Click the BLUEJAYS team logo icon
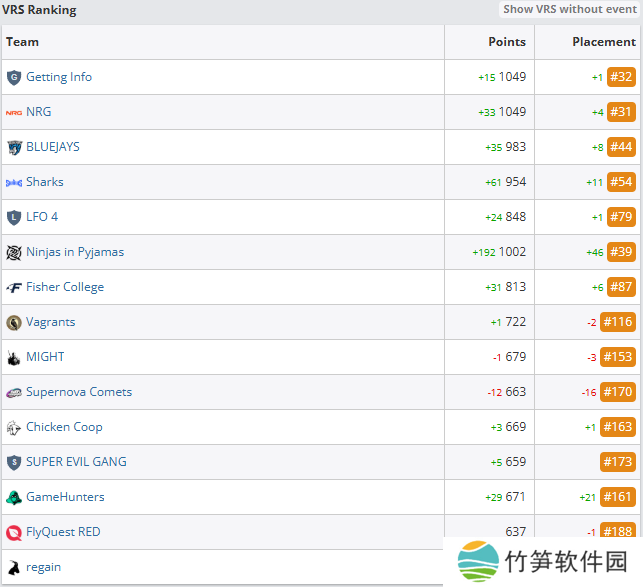 tap(14, 147)
